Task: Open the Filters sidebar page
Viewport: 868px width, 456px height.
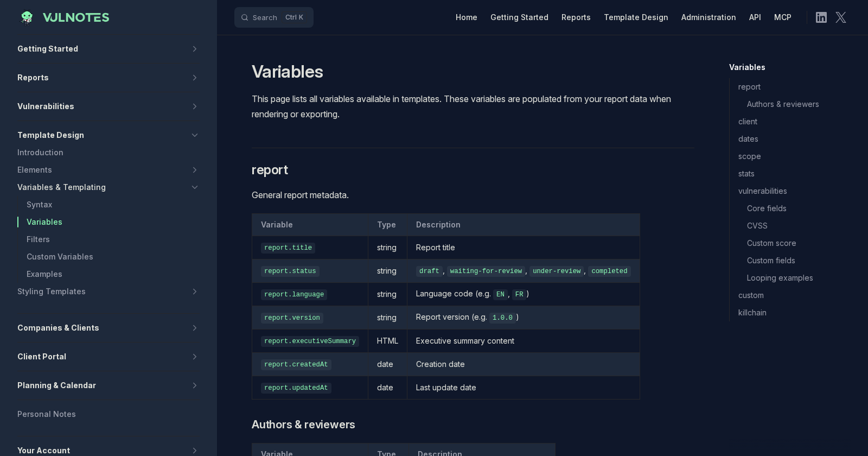Action: pyautogui.click(x=38, y=239)
